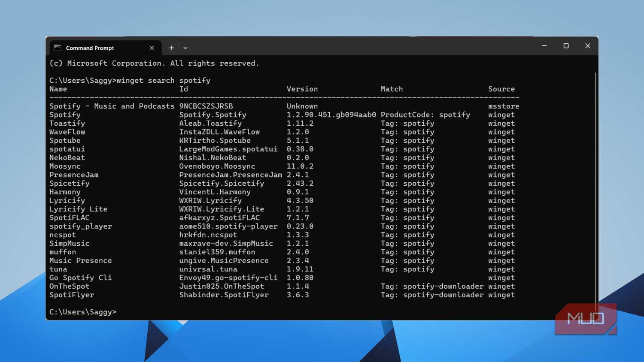Viewport: 644px width, 362px height.
Task: Click the Version column header
Action: pos(302,89)
